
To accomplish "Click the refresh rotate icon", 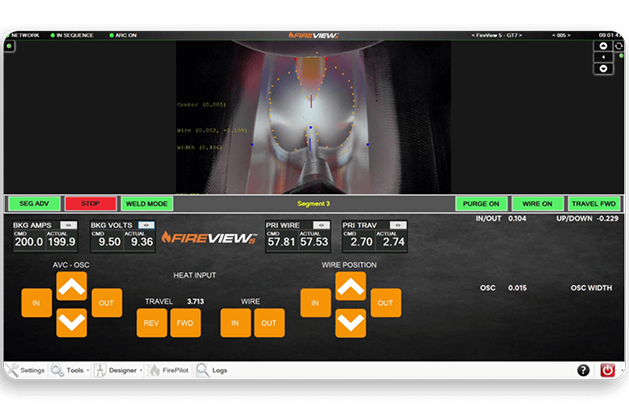I will [619, 46].
